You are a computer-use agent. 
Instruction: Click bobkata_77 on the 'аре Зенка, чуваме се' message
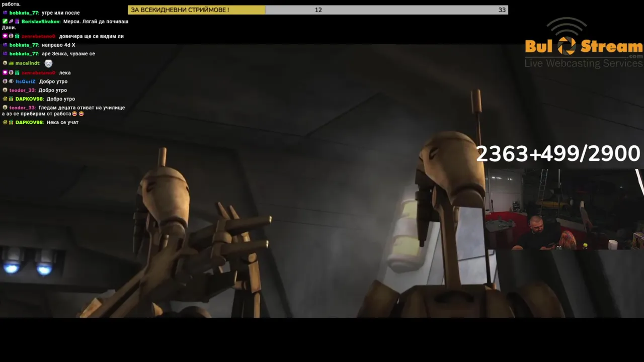tap(24, 54)
